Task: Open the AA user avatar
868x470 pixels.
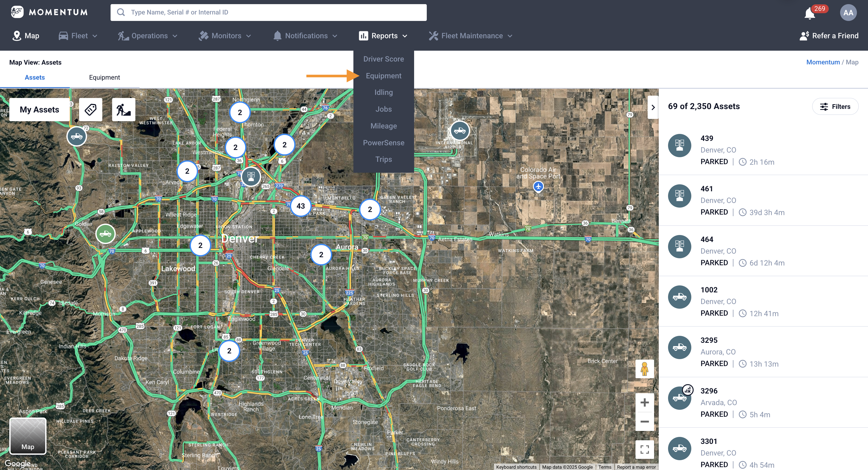Action: point(848,13)
